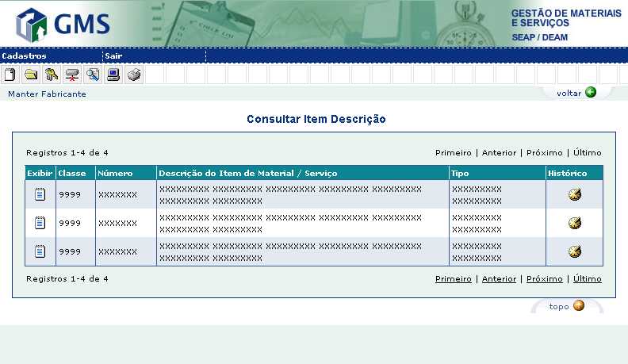Open the Exibir document icon in second row
628x364 pixels.
click(40, 223)
